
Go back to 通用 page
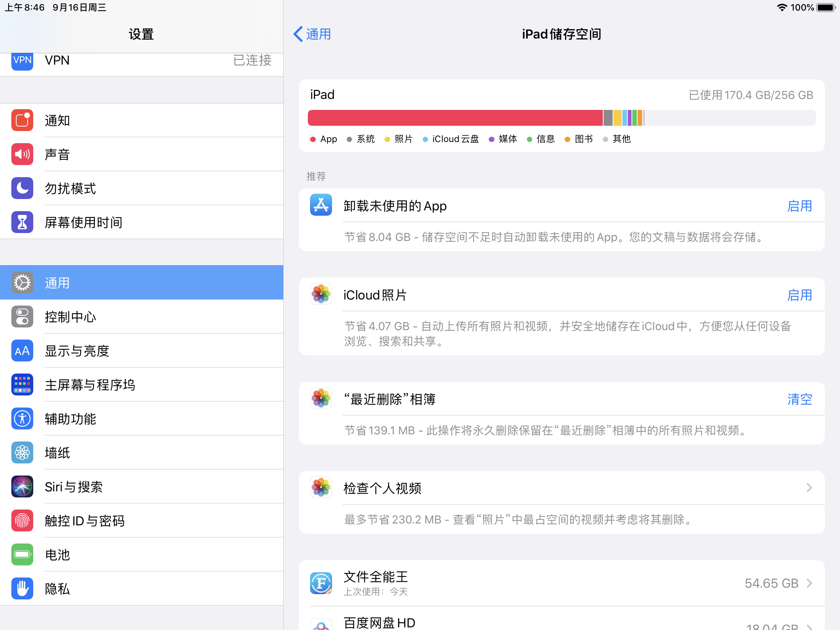[x=312, y=34]
